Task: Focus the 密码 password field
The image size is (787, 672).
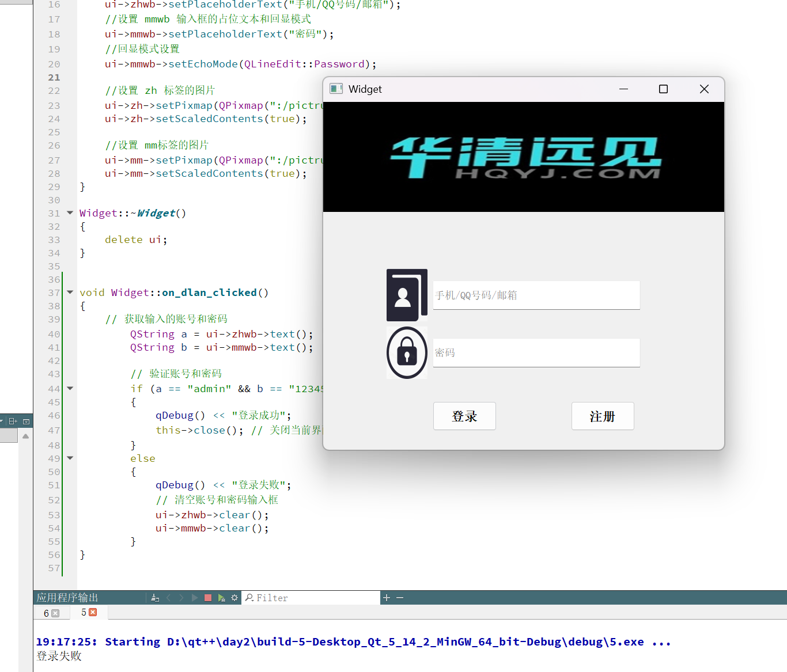Action: (x=536, y=352)
